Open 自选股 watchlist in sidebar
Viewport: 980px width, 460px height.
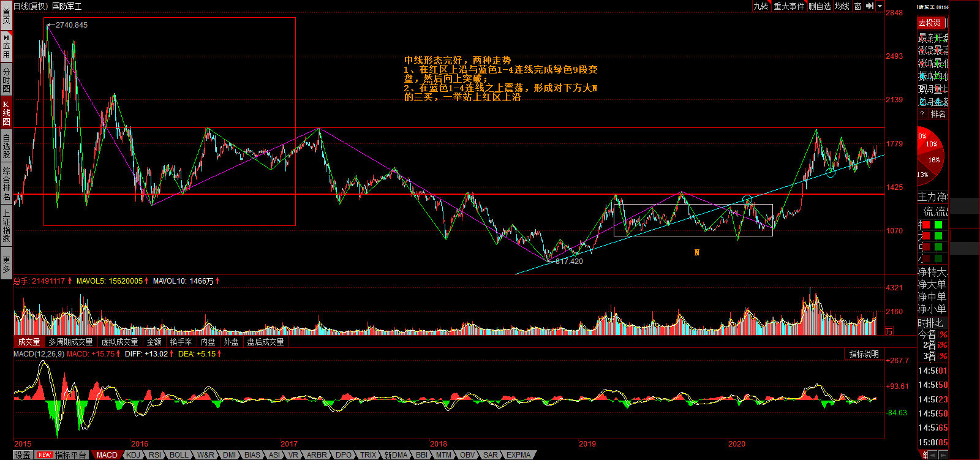[x=6, y=146]
